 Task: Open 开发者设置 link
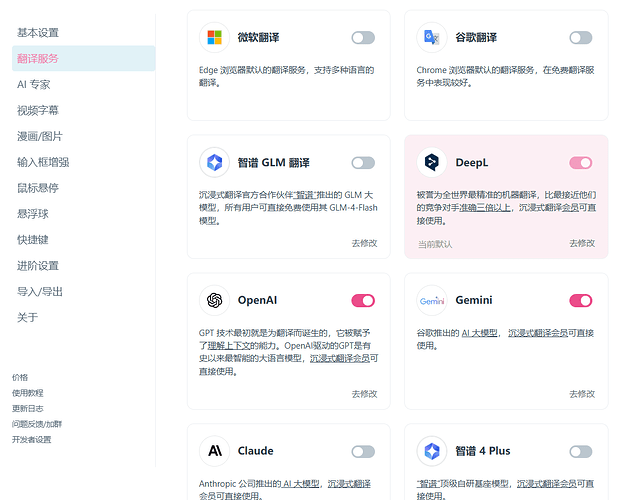(x=32, y=440)
